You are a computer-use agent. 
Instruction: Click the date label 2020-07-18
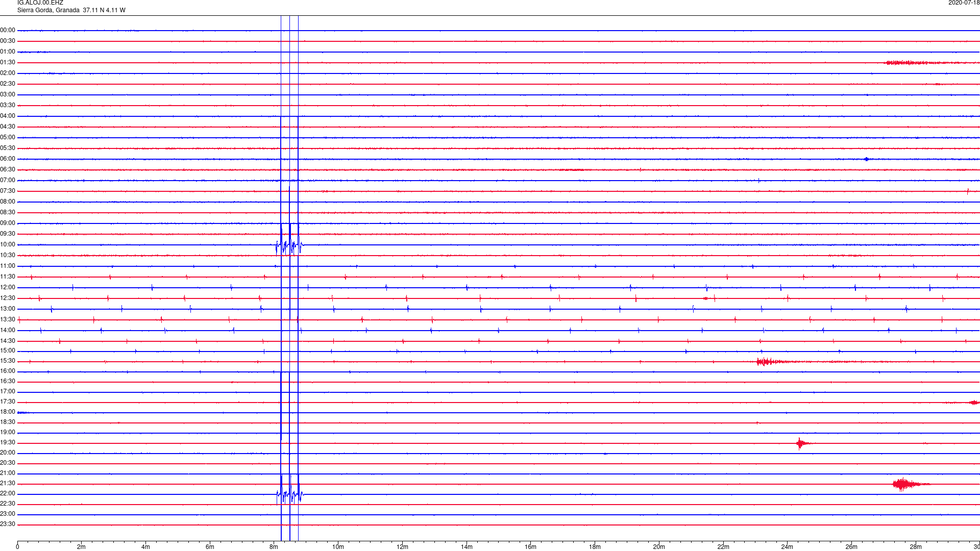[964, 3]
